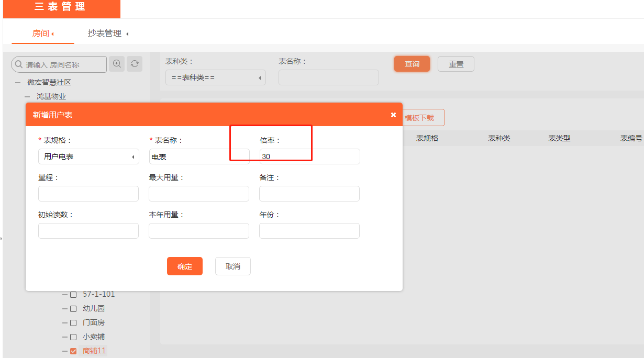Click the 倍率 input field
644x358 pixels.
tap(309, 156)
